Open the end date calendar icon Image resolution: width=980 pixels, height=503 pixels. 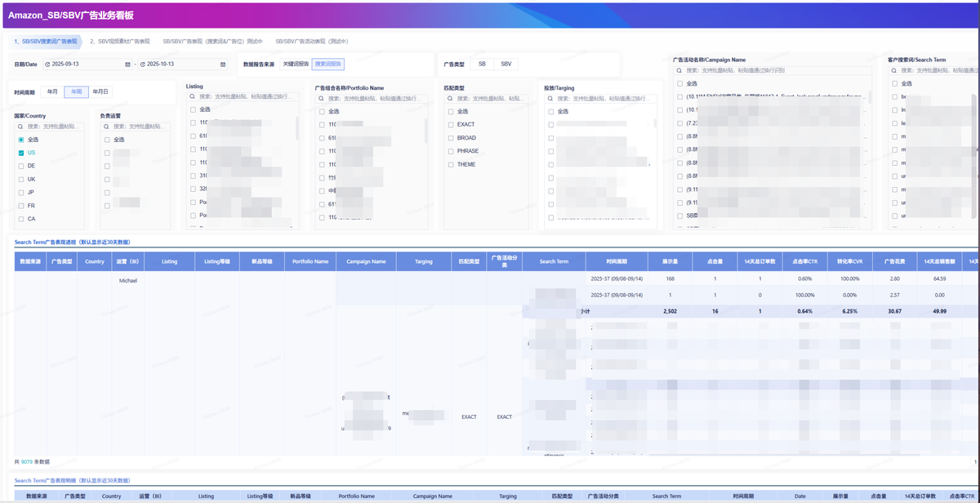(223, 65)
